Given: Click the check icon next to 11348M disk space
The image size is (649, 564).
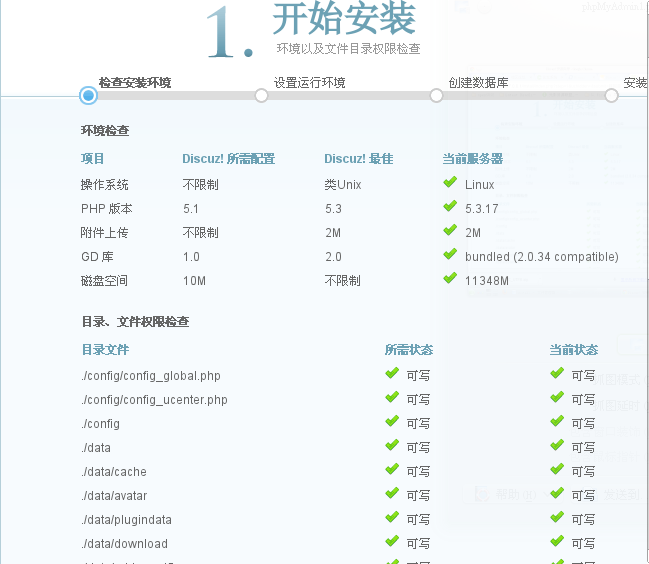Looking at the screenshot, I should (x=450, y=278).
